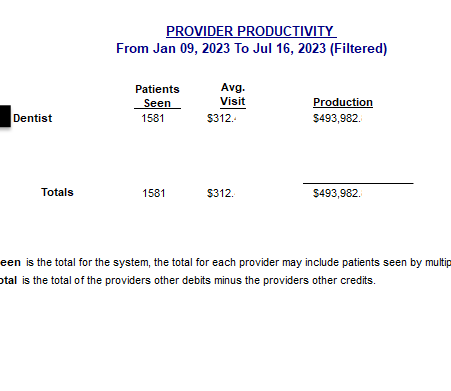
Task: Click Dentist production $493,982 value
Action: click(337, 118)
